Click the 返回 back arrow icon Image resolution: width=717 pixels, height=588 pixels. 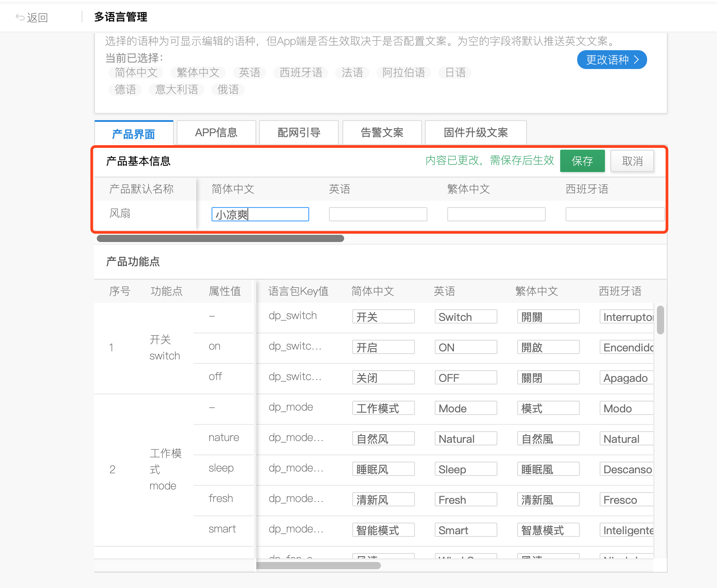20,17
